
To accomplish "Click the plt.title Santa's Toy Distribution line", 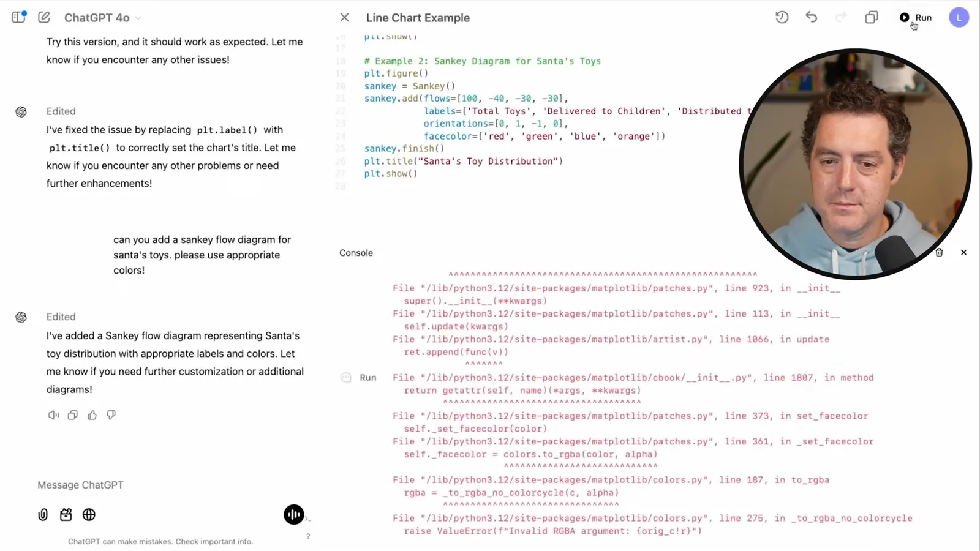I will 463,161.
